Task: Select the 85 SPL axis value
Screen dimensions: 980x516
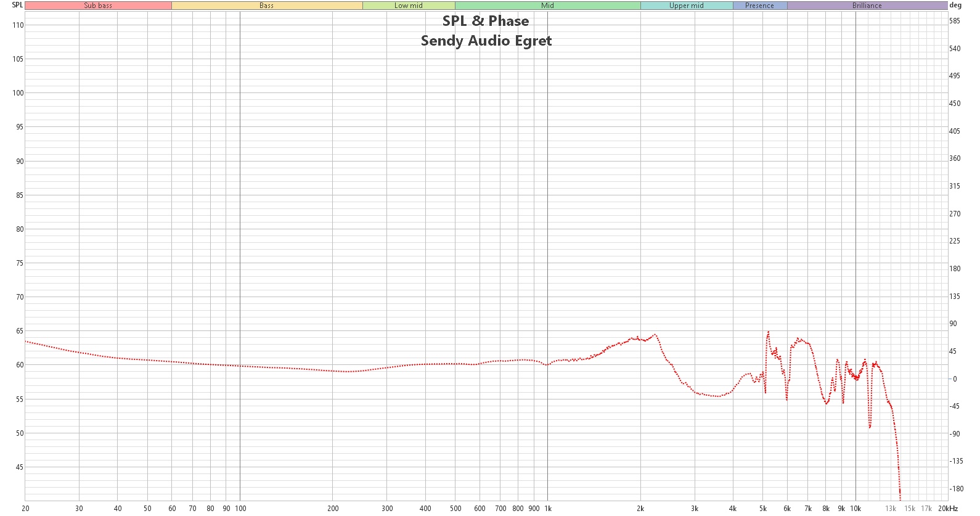Action: (x=20, y=195)
